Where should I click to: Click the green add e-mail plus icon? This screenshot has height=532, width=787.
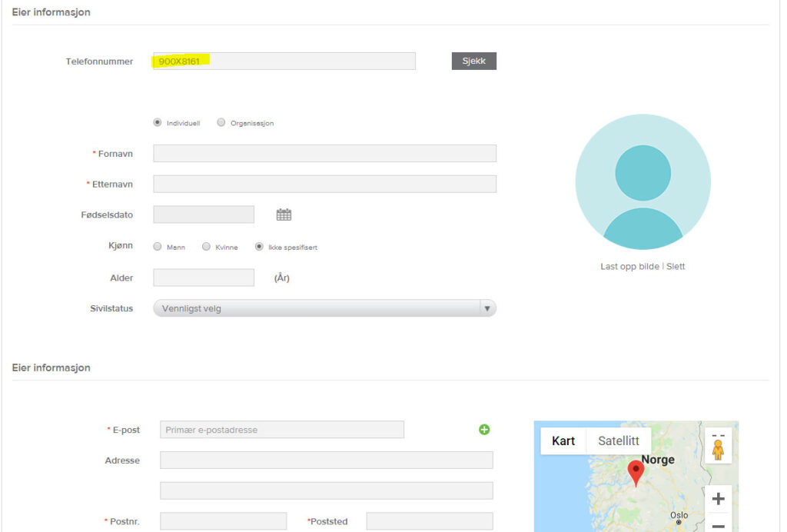click(484, 430)
